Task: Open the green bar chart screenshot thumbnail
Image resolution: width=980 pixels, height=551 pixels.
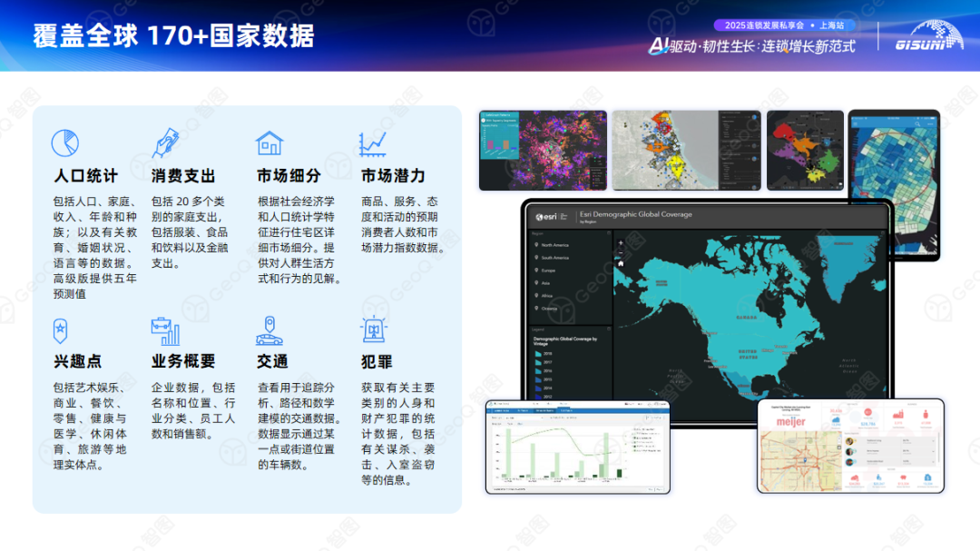Action: pyautogui.click(x=577, y=448)
